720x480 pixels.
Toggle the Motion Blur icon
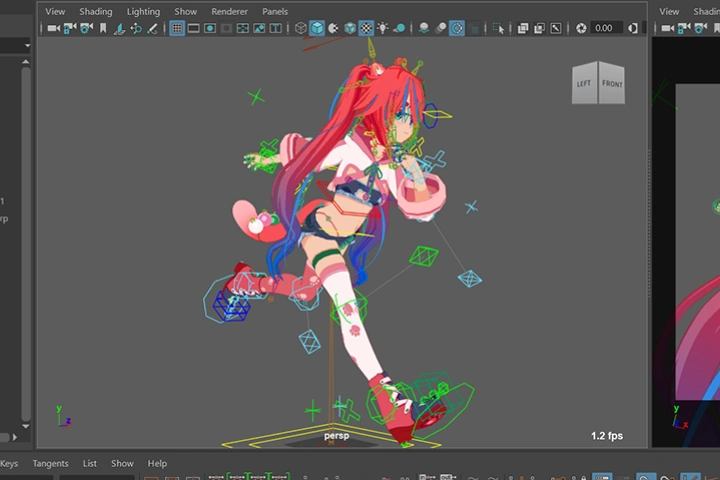440,28
